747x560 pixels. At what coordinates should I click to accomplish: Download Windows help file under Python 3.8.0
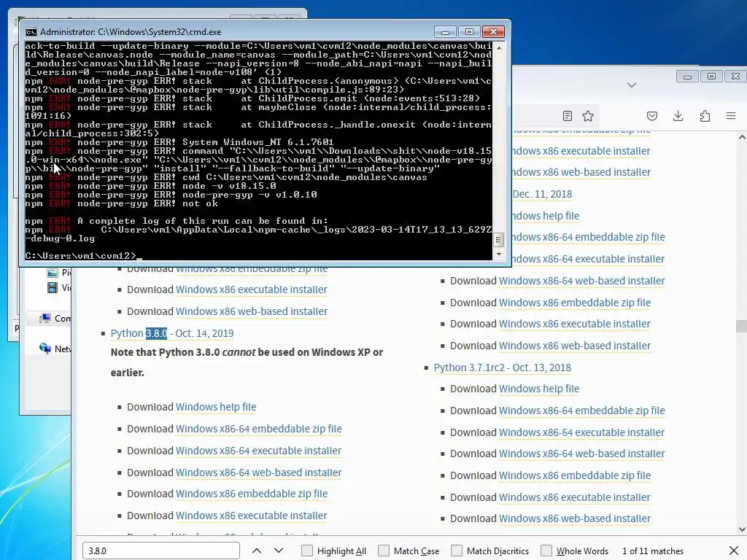[216, 407]
